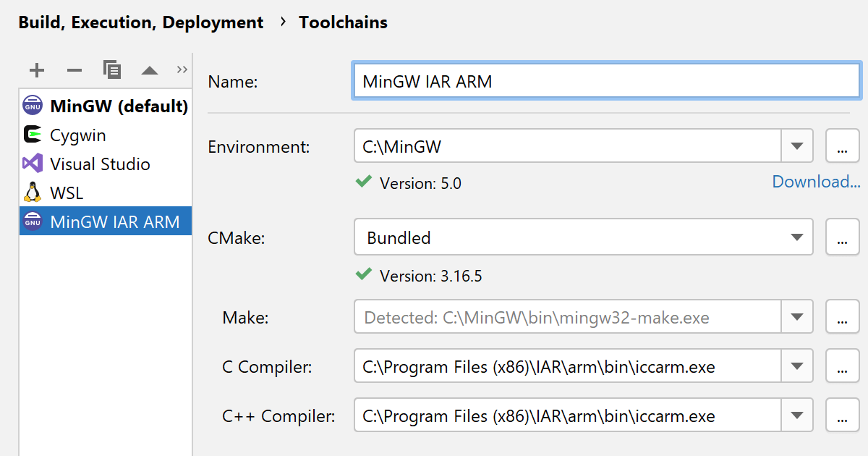This screenshot has height=456, width=868.
Task: Click the Name text field
Action: point(606,81)
